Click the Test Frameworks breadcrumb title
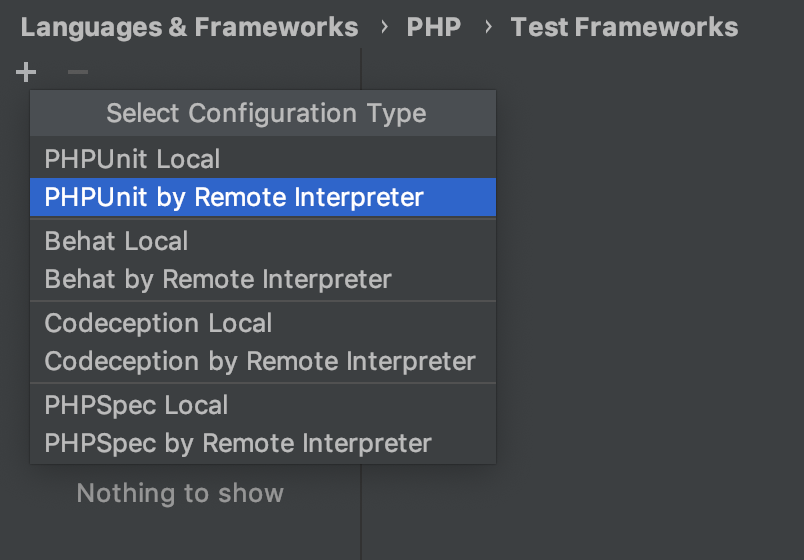Screen dimensions: 804x560 point(624,27)
